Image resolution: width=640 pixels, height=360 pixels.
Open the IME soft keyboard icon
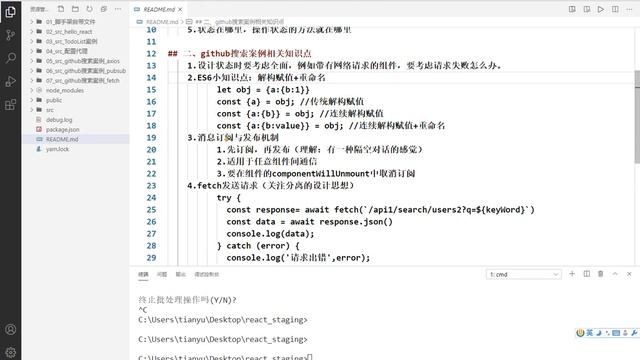coord(616,333)
